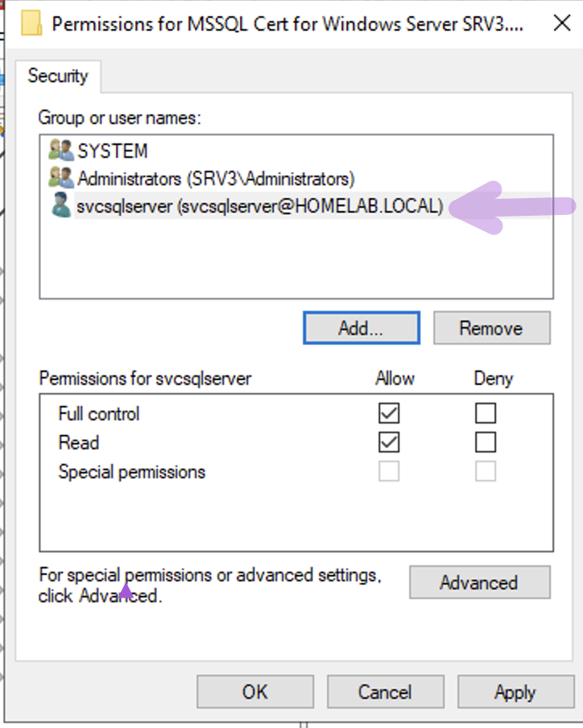This screenshot has height=728, width=583.
Task: Switch to the Security tab
Action: pyautogui.click(x=58, y=77)
